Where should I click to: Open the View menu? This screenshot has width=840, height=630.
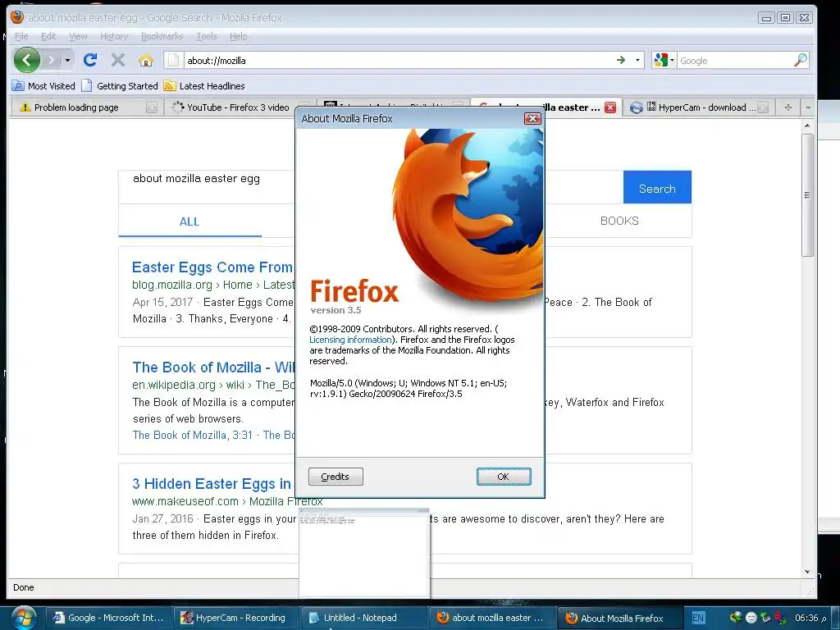click(78, 36)
